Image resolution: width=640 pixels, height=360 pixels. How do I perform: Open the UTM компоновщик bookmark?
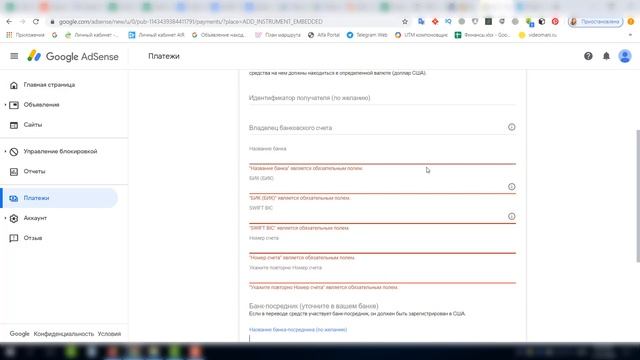421,35
